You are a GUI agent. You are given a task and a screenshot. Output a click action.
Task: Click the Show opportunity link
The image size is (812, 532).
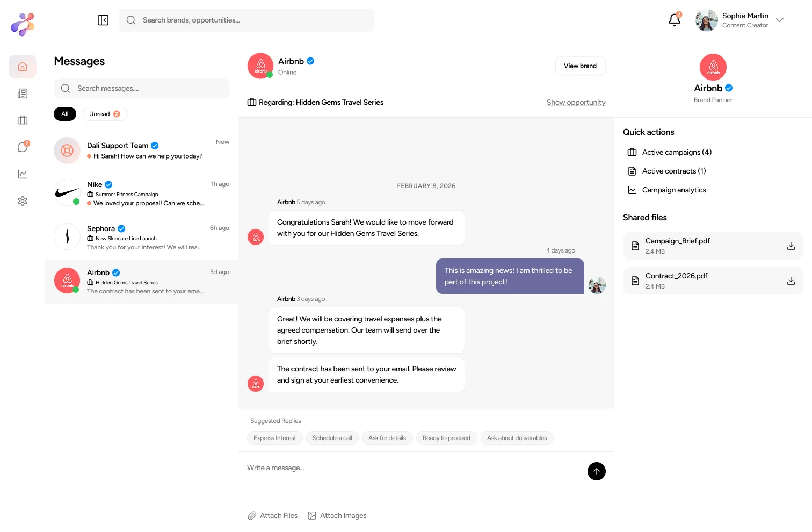[576, 103]
